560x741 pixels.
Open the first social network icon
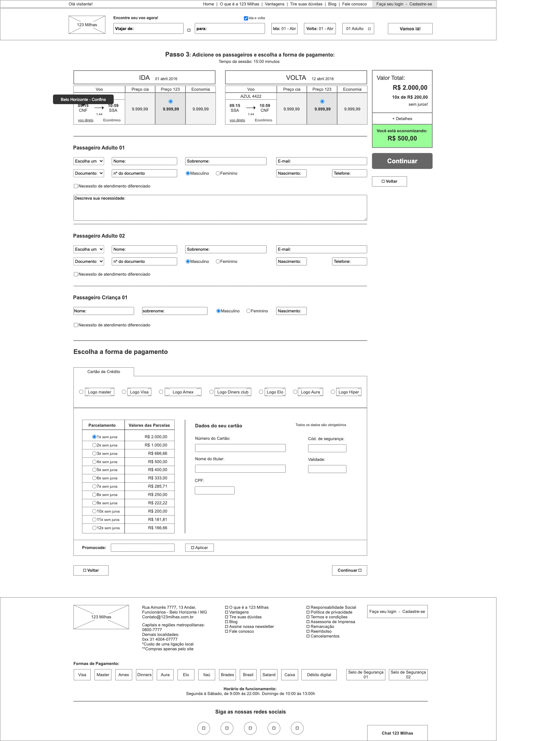[x=204, y=728]
